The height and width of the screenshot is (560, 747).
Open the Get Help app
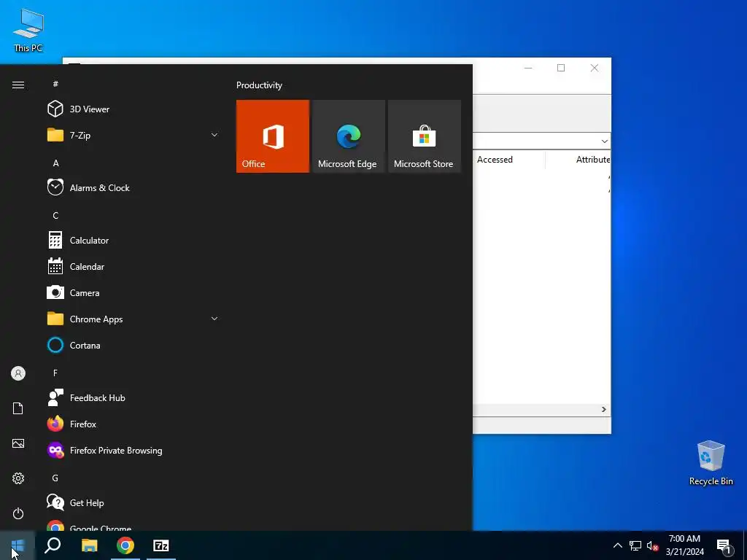(x=132, y=503)
